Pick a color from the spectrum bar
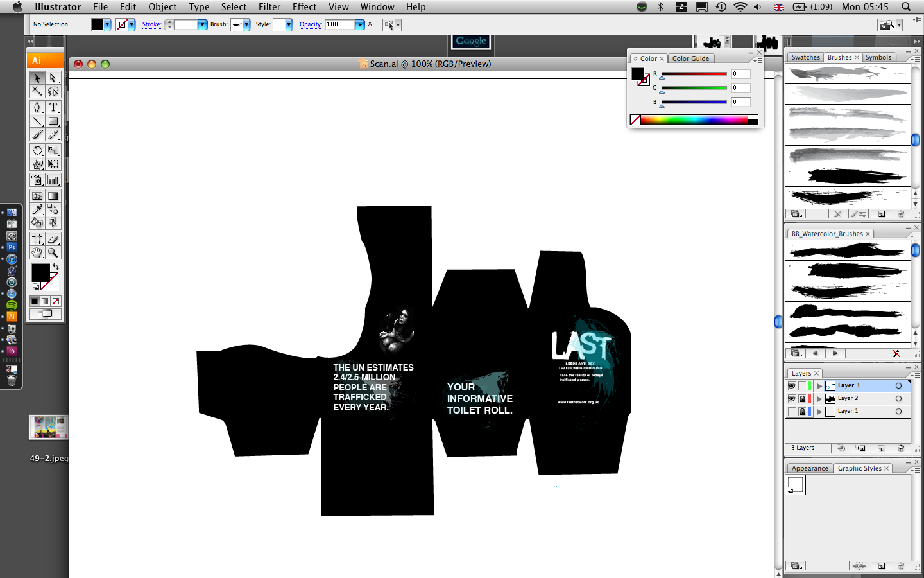924x578 pixels. tap(694, 119)
